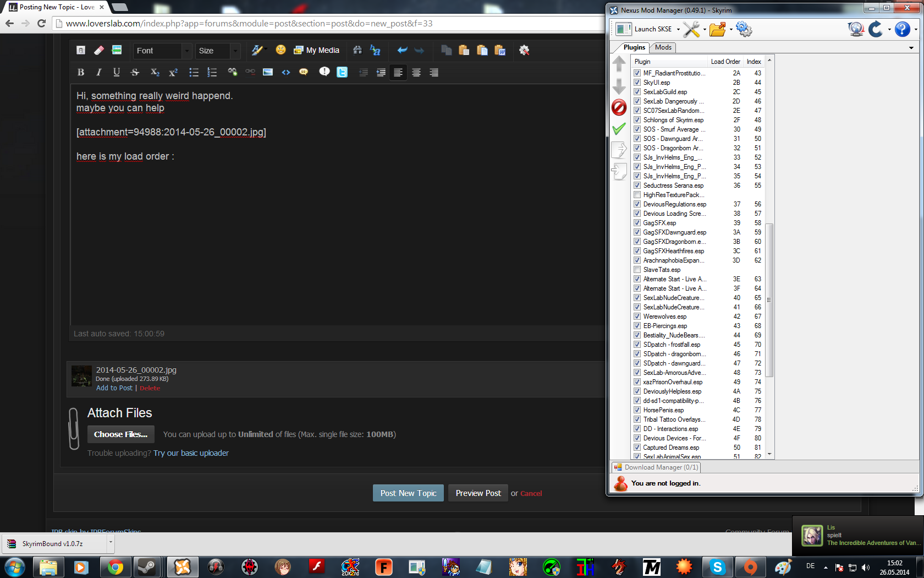Open the Nexus Mod Manager folder icon
The height and width of the screenshot is (578, 924).
click(717, 29)
